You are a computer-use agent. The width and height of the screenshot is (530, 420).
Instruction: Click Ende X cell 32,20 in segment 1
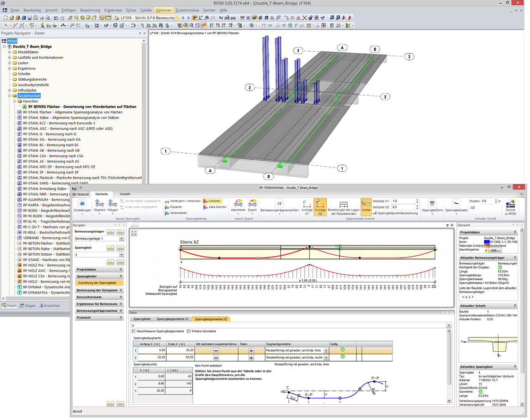[x=180, y=351]
